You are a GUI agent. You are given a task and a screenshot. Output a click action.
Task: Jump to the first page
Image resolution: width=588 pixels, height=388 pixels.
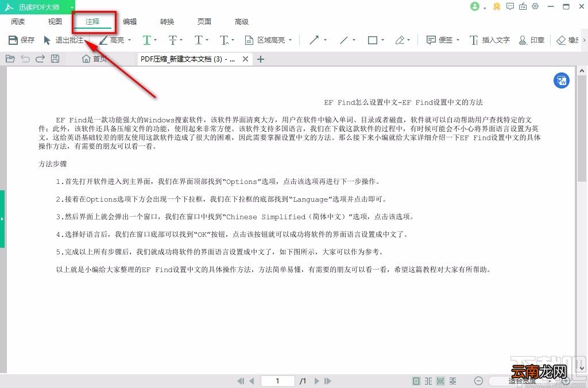[241, 381]
